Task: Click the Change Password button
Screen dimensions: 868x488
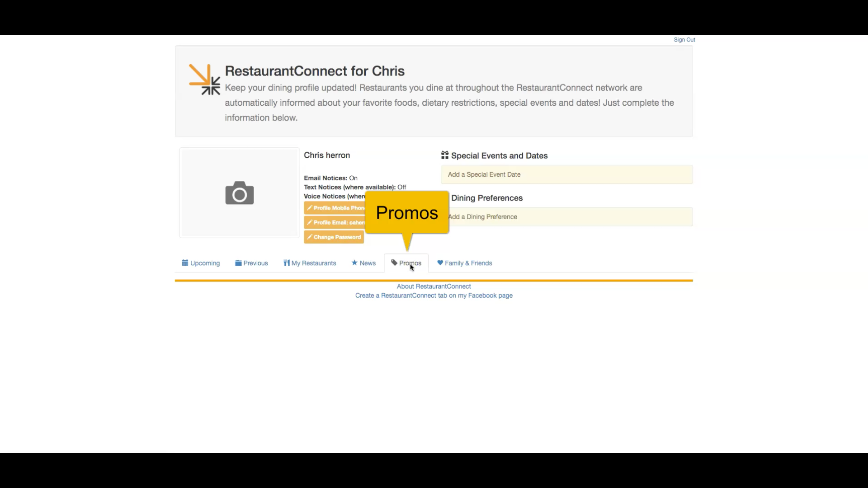Action: (x=334, y=237)
